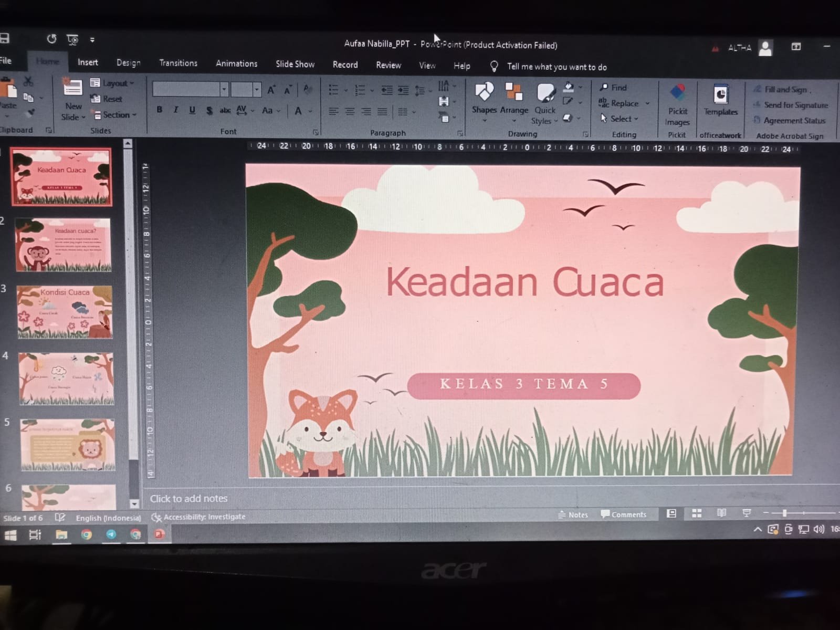Switch to the Transitions tab
Image resolution: width=840 pixels, height=630 pixels.
pyautogui.click(x=178, y=63)
